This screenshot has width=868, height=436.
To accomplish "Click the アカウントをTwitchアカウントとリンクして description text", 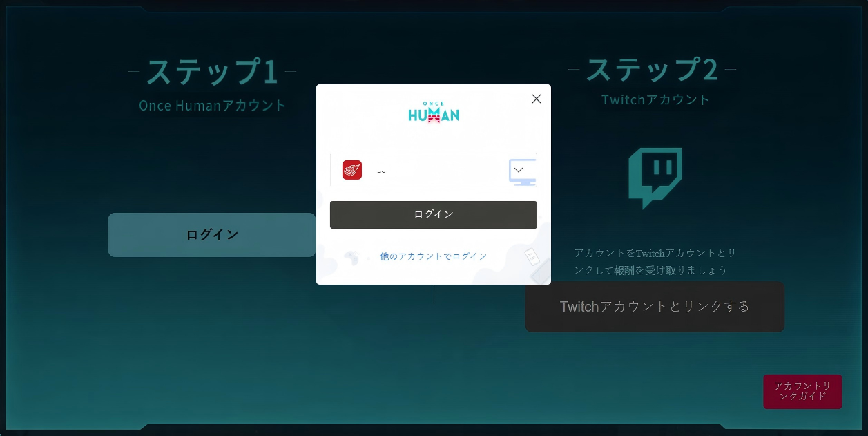I will (655, 262).
